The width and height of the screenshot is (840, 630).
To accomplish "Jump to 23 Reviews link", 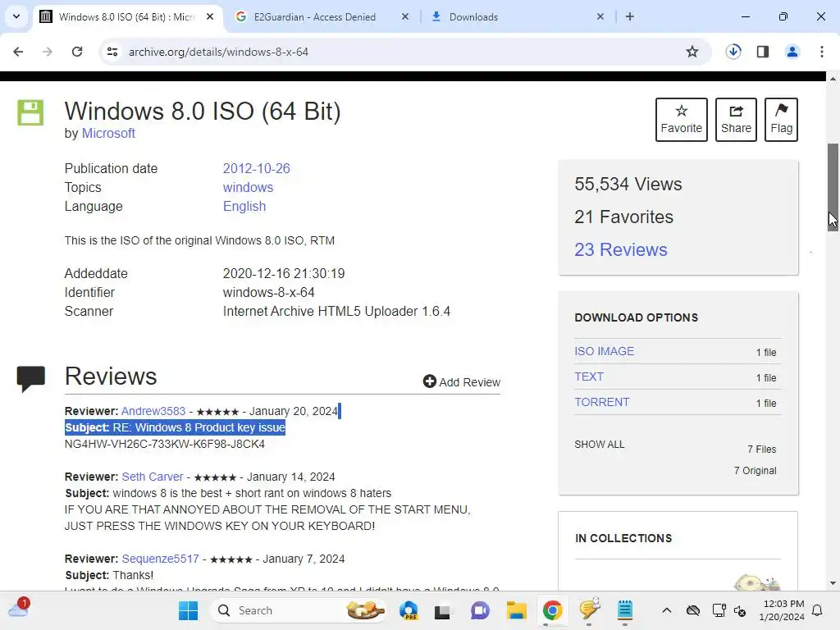I will [x=621, y=249].
